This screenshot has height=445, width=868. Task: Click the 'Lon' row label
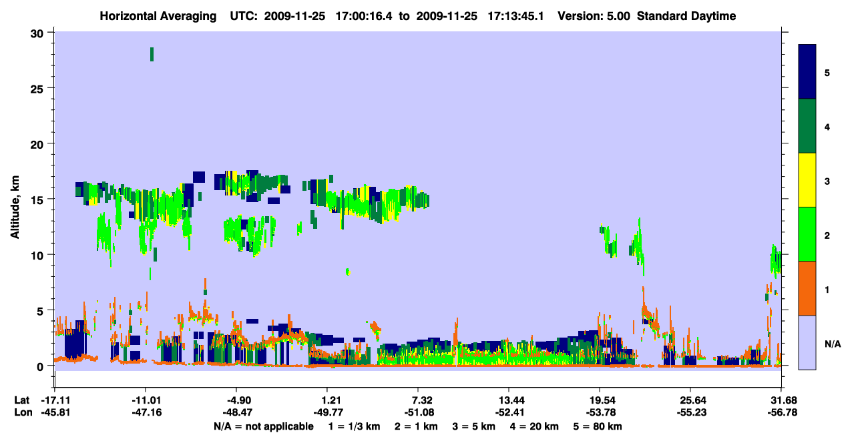point(22,412)
